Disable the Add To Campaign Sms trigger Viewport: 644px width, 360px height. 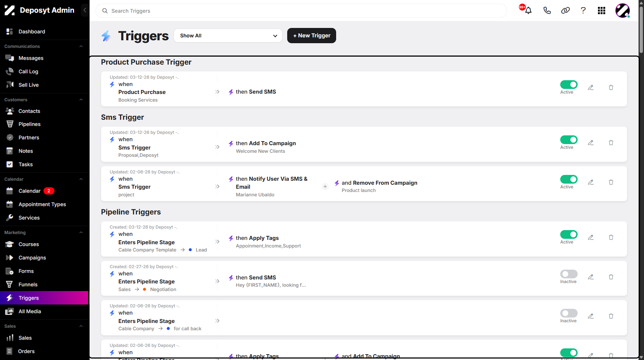click(x=569, y=140)
